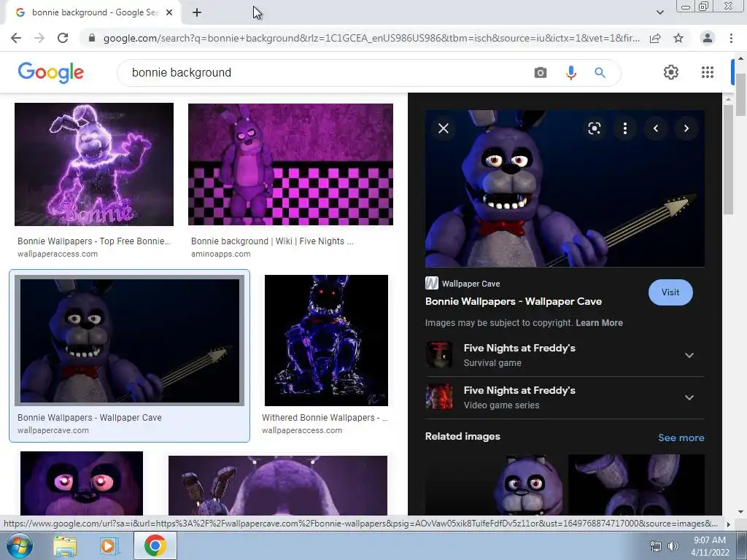Open preview panel more options menu
Viewport: 747px width, 560px height.
pos(625,128)
